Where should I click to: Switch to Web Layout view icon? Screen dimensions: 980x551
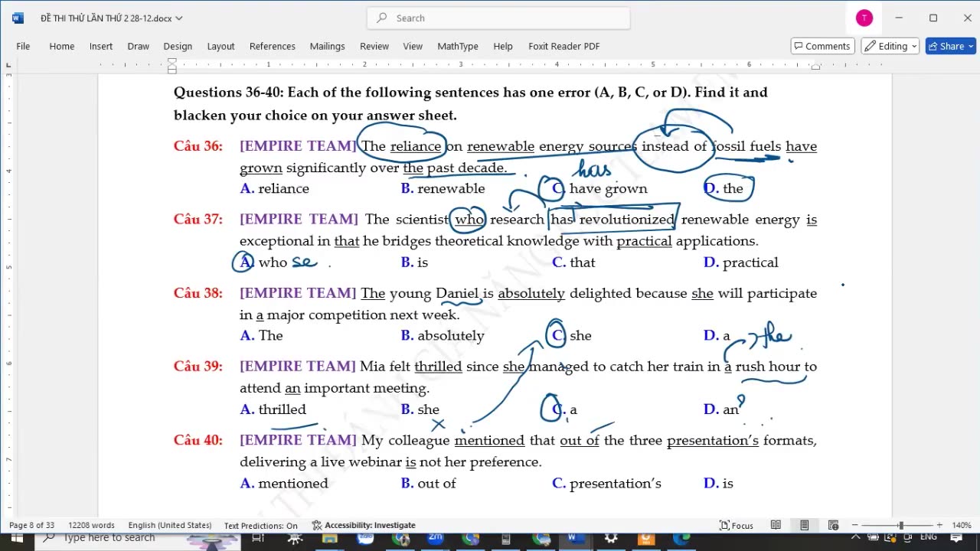(x=833, y=525)
